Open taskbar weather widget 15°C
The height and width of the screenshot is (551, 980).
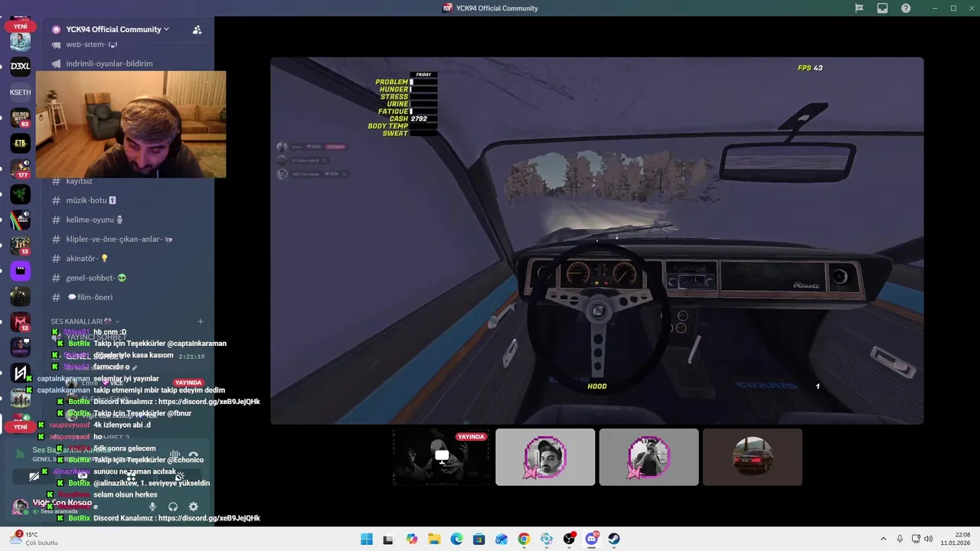click(34, 539)
